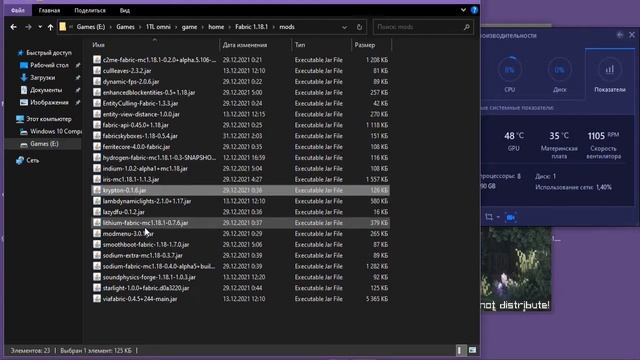The height and width of the screenshot is (360, 640).
Task: Open the Вид ribbon tab
Action: [124, 10]
